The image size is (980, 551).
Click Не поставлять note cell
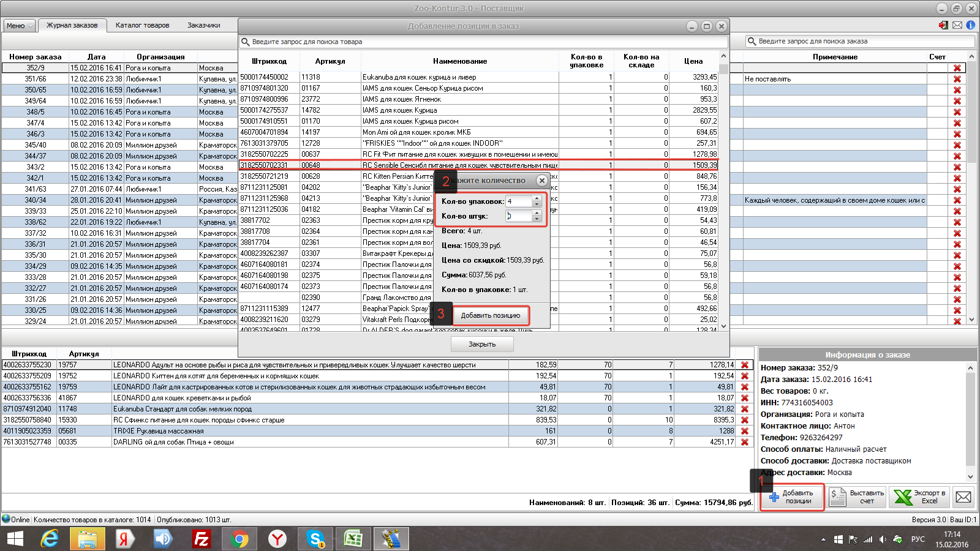(835, 79)
